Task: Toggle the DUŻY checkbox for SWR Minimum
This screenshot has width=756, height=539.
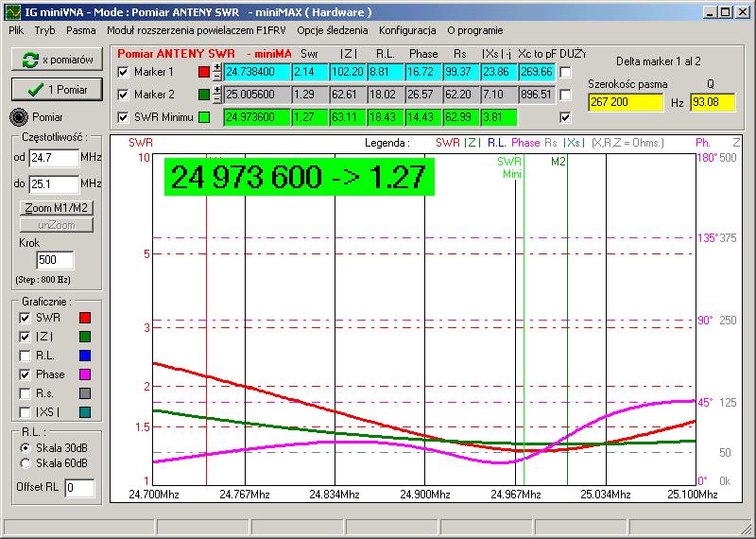Action: click(x=565, y=117)
